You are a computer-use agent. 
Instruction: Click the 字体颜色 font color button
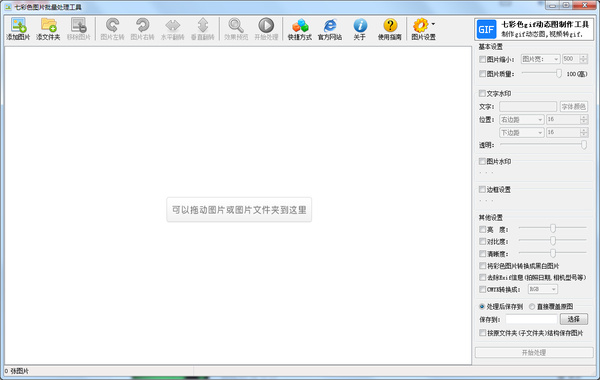click(x=574, y=106)
